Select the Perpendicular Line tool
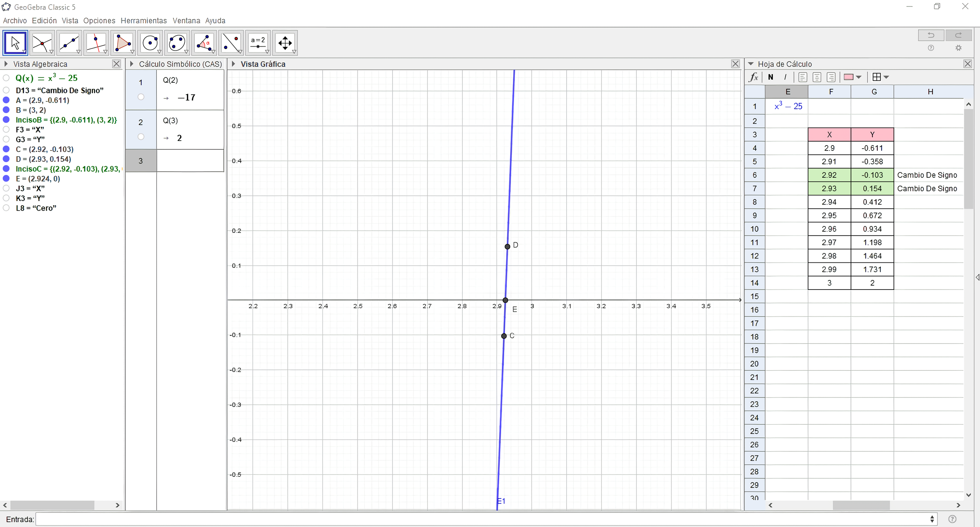980x527 pixels. point(96,43)
